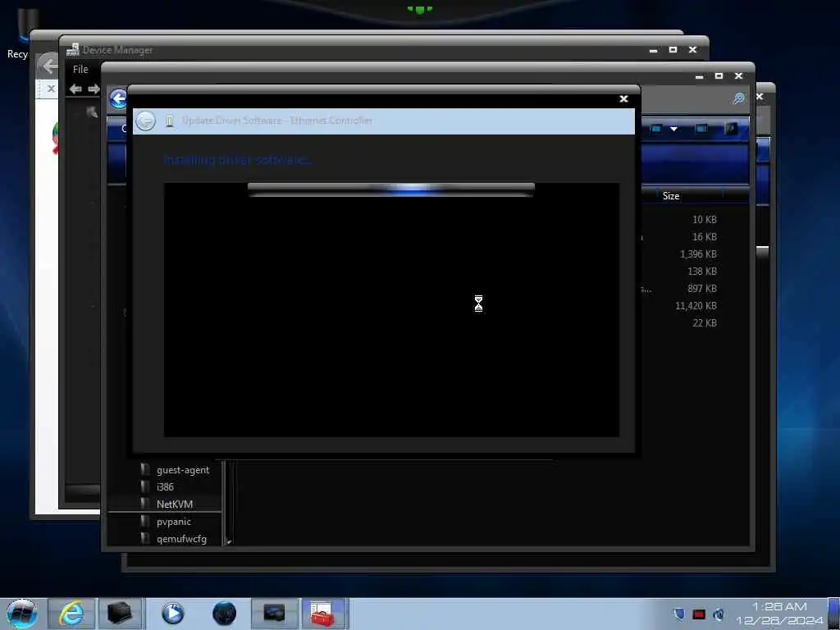Screen dimensions: 840x630
Task: Select the file sized 138 KB
Action: pyautogui.click(x=702, y=271)
